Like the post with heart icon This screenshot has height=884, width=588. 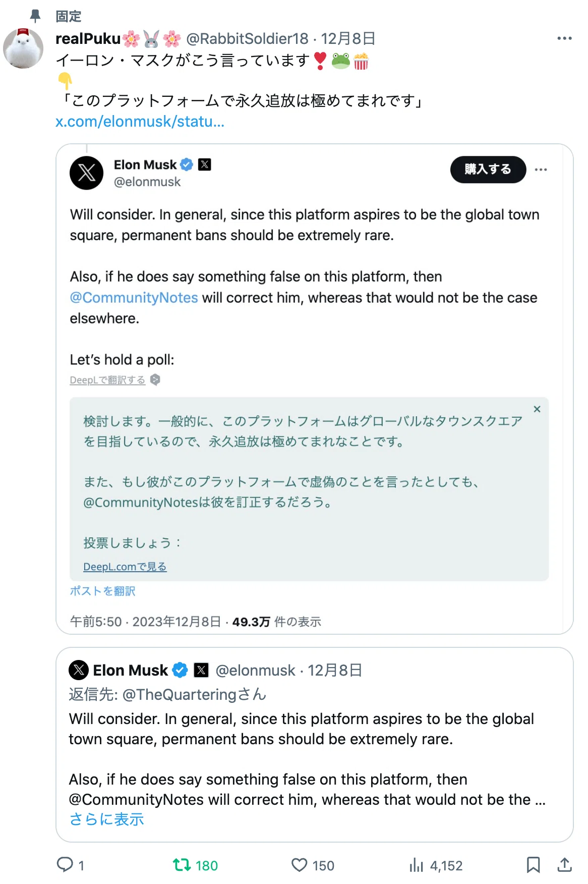coord(299,865)
